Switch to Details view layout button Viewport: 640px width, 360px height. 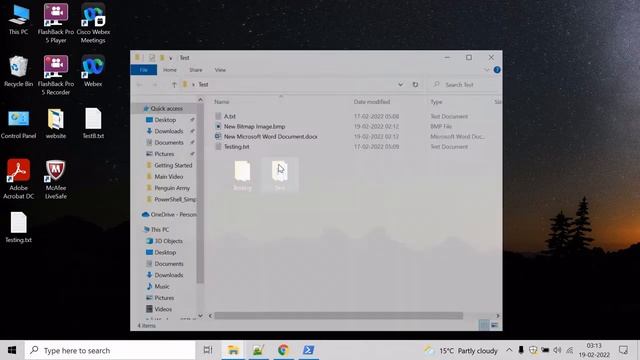pos(484,325)
